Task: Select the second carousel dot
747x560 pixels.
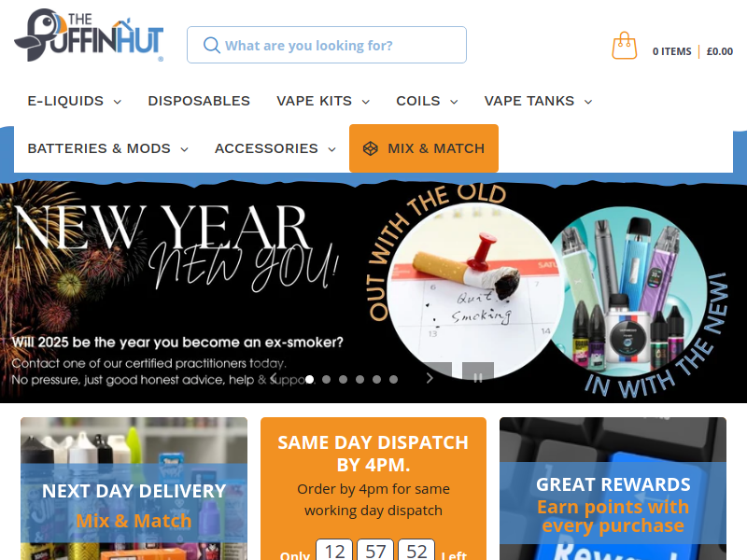Action: [326, 380]
